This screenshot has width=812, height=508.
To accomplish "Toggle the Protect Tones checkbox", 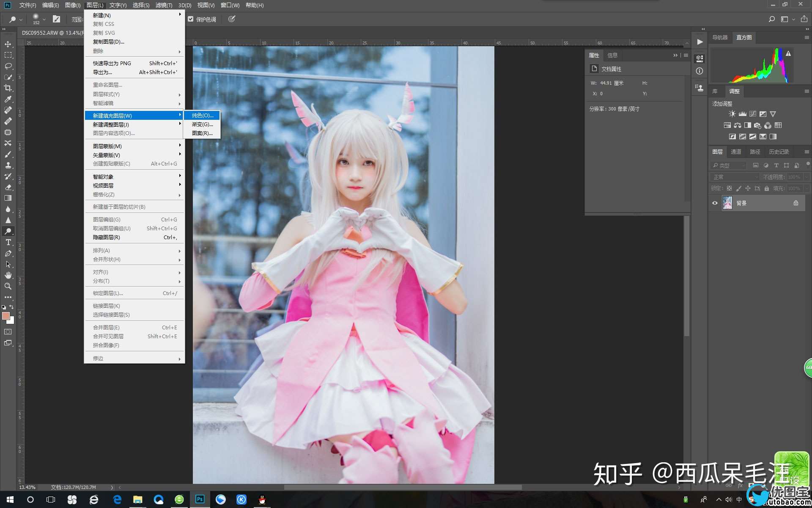I will (191, 19).
